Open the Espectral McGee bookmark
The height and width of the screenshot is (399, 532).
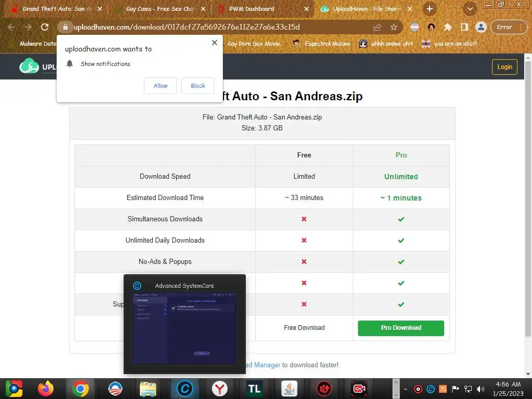(321, 44)
